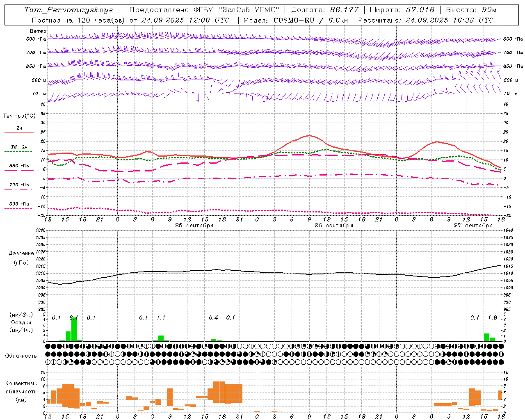Click the 'Предоставлено ФГБУ "ЗапСиб УГМС"' provider text
The height and width of the screenshot is (420, 525).
(x=204, y=10)
